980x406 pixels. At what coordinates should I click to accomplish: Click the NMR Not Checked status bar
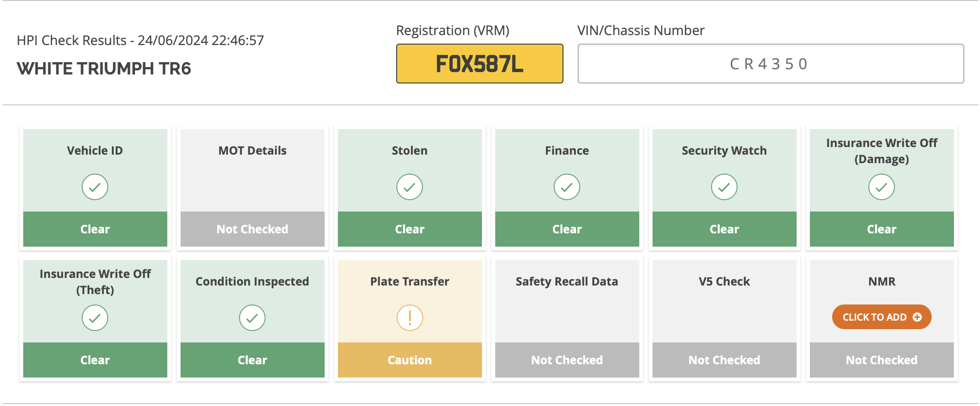tap(882, 360)
